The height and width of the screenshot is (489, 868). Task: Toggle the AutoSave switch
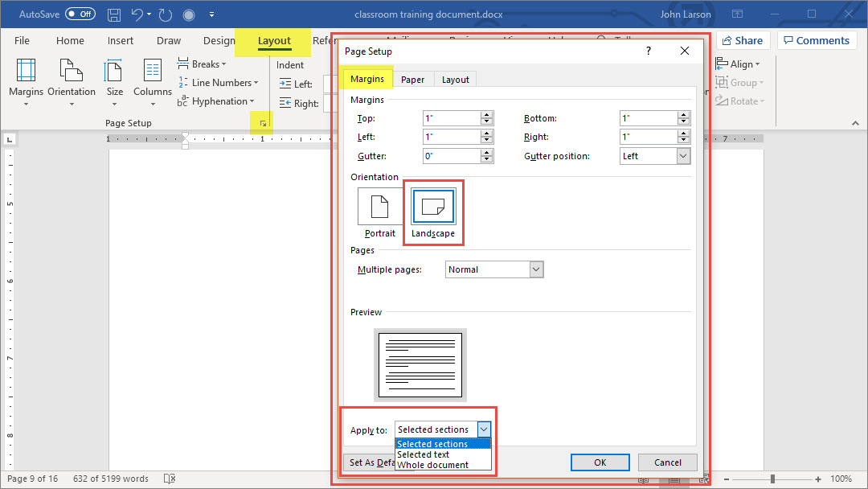tap(80, 14)
